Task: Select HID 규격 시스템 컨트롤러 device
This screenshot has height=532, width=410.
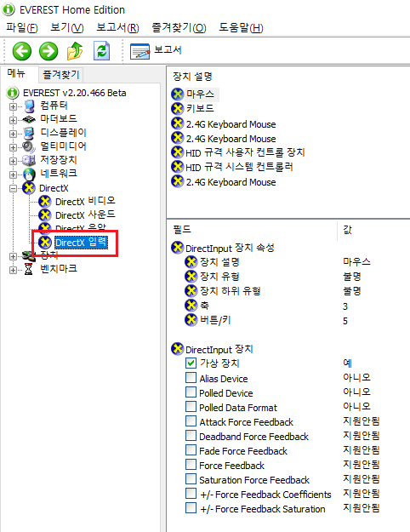Action: [x=232, y=167]
